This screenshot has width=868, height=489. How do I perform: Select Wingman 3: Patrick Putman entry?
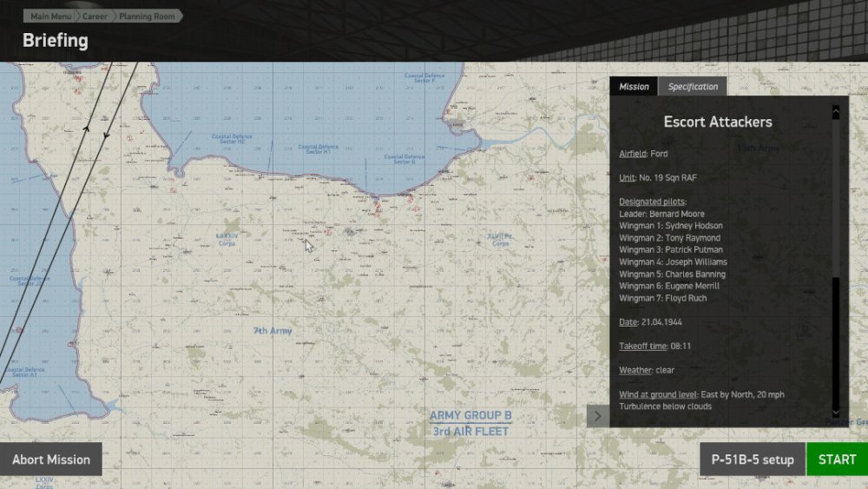tap(670, 250)
